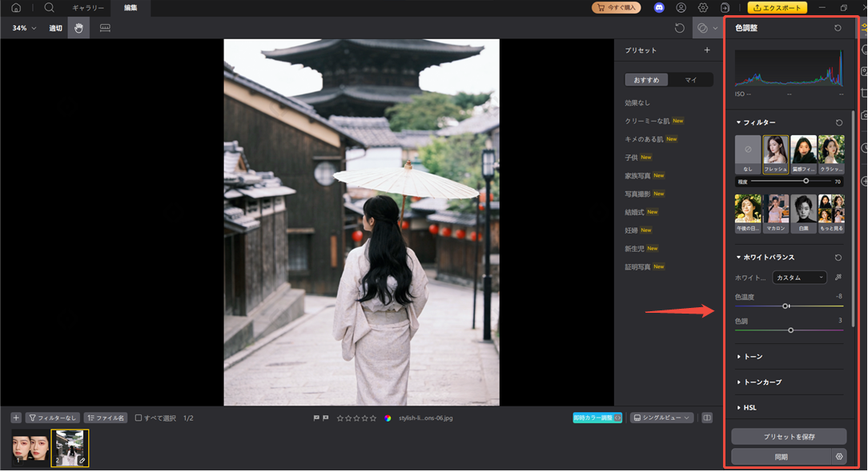
Task: Open the カスタム white balance dropdown
Action: coord(799,277)
